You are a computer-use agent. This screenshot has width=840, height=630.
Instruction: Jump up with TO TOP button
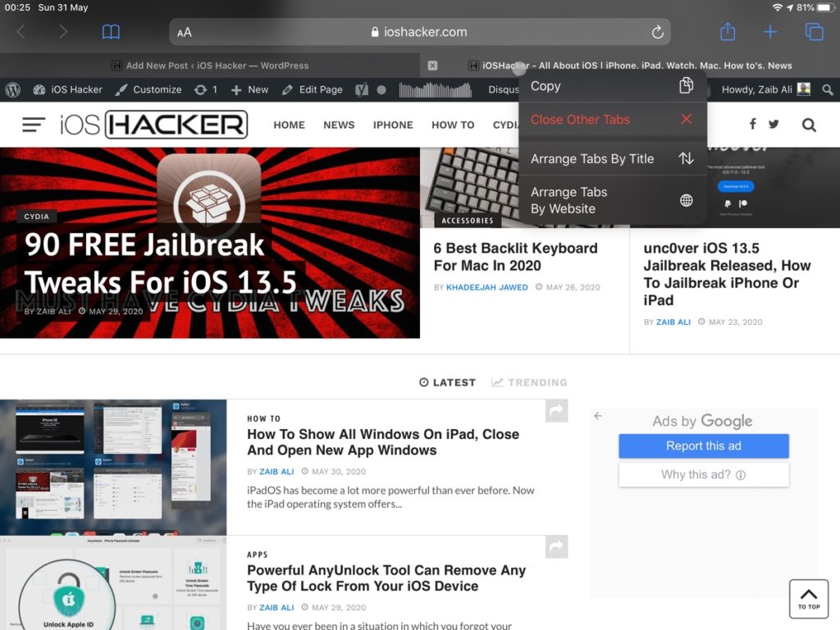point(809,599)
